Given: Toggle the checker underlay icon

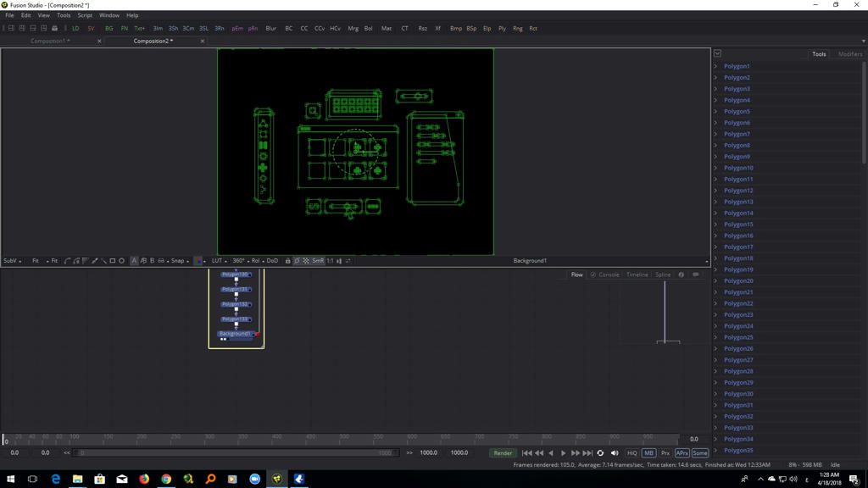Looking at the screenshot, I should [306, 261].
